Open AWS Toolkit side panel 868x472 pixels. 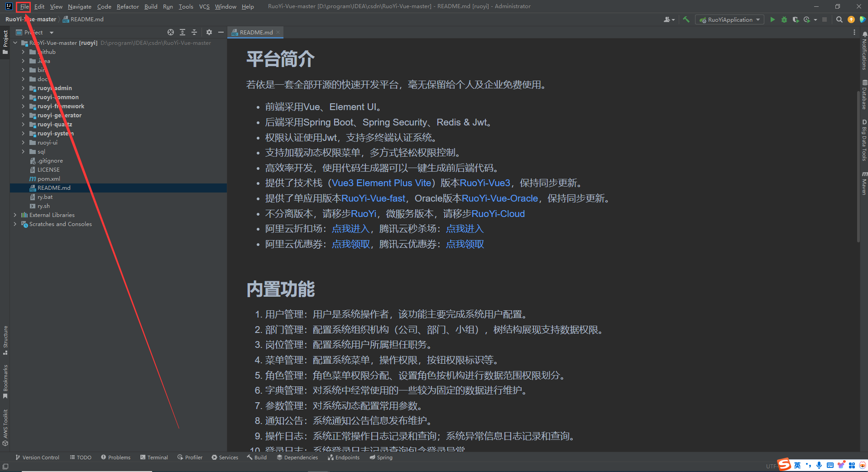(x=5, y=428)
